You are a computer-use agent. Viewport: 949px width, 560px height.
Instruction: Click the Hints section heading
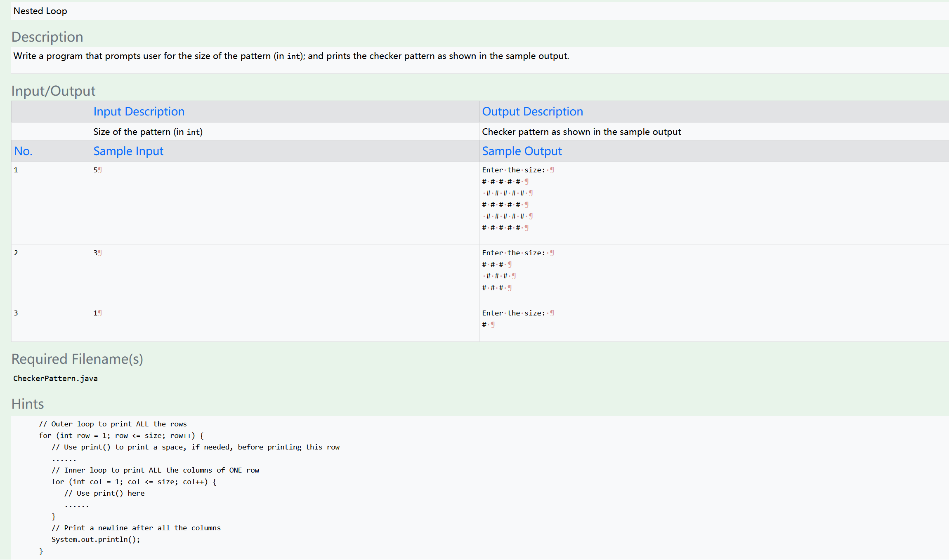[x=27, y=404]
